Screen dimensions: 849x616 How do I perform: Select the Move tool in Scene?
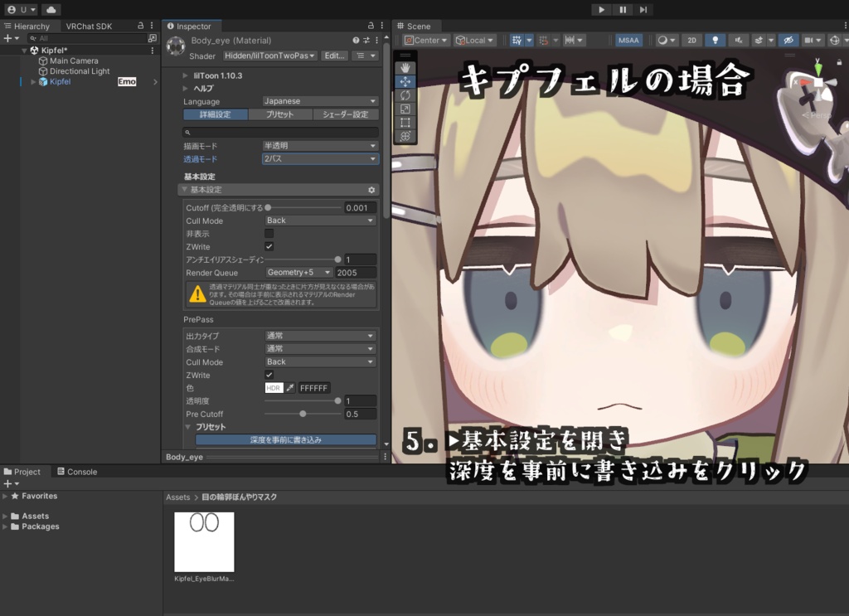point(405,82)
